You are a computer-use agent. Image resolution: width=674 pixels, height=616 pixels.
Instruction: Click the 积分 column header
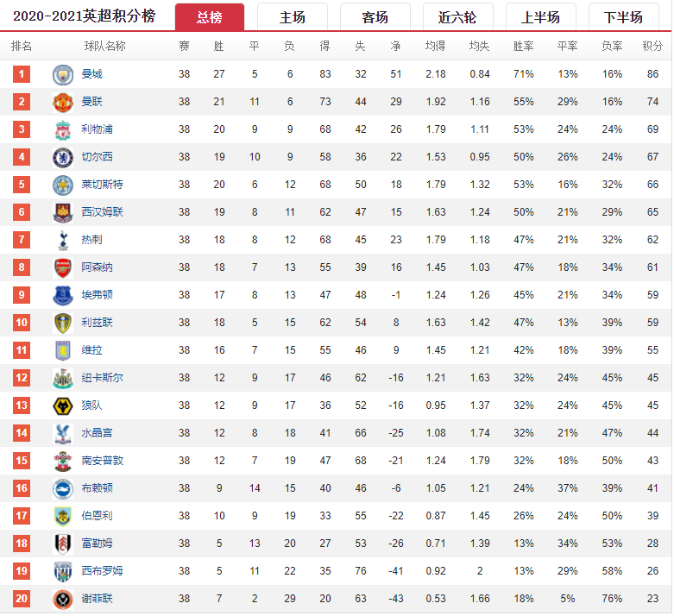(x=652, y=46)
